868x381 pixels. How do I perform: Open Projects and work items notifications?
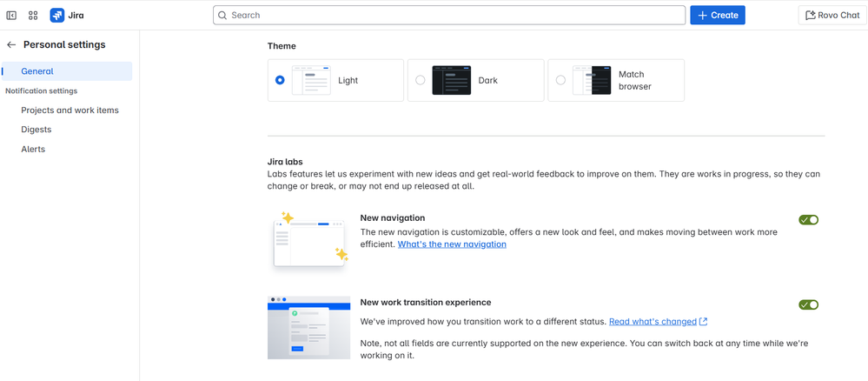coord(70,110)
